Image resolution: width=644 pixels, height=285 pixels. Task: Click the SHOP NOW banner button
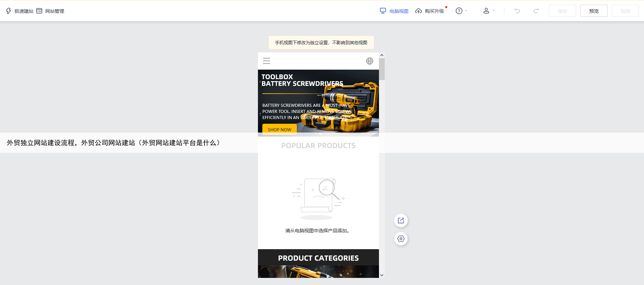click(x=279, y=129)
